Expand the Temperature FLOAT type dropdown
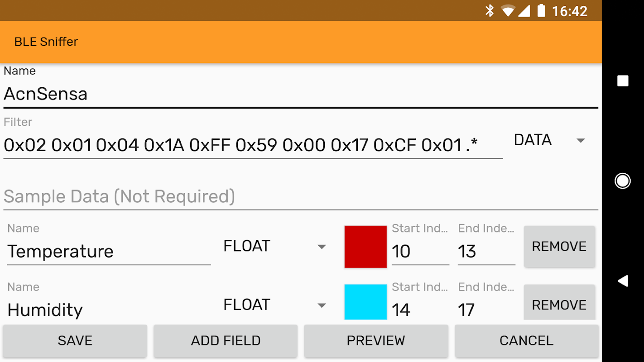This screenshot has width=644, height=362. point(274,247)
